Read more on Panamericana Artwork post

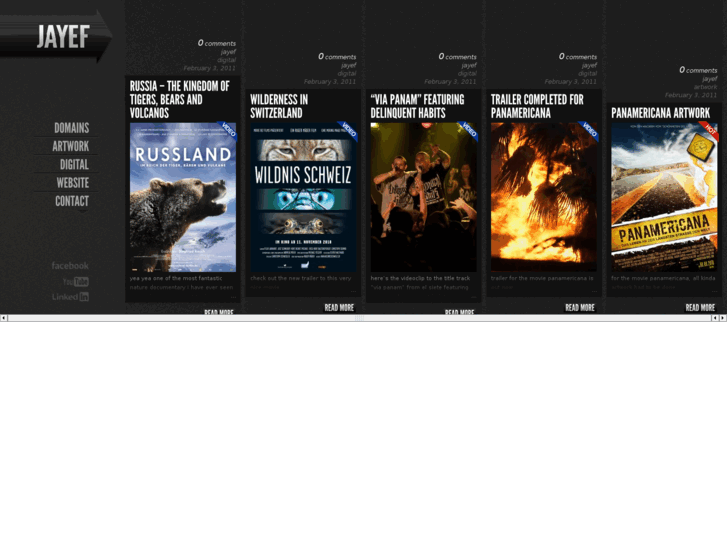pos(700,308)
